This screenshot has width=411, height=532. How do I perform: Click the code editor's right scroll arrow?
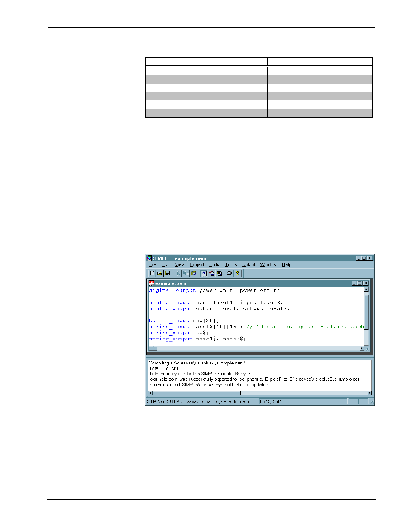362,348
